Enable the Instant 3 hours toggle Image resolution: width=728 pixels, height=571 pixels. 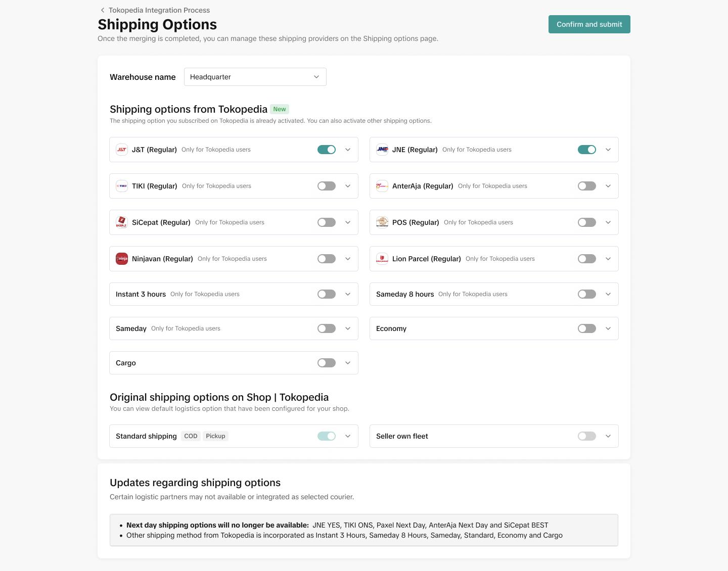[327, 294]
